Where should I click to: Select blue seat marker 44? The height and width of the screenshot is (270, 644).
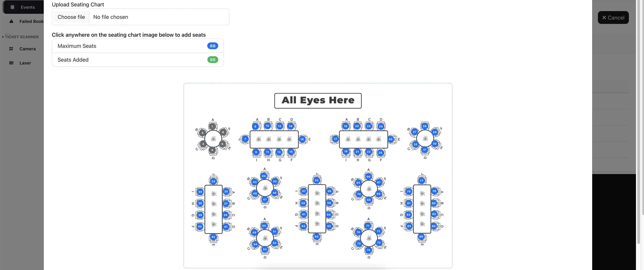[x=264, y=176]
